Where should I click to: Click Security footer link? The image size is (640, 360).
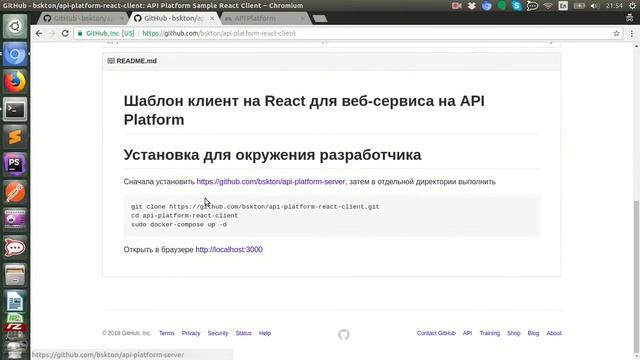[218, 333]
